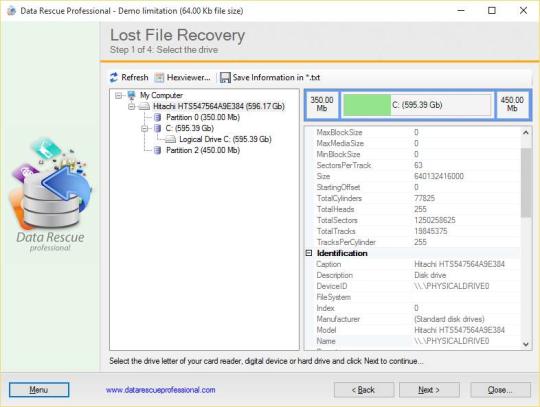This screenshot has height=407, width=540.
Task: Click the green used-space segment of C:
Action: (367, 105)
